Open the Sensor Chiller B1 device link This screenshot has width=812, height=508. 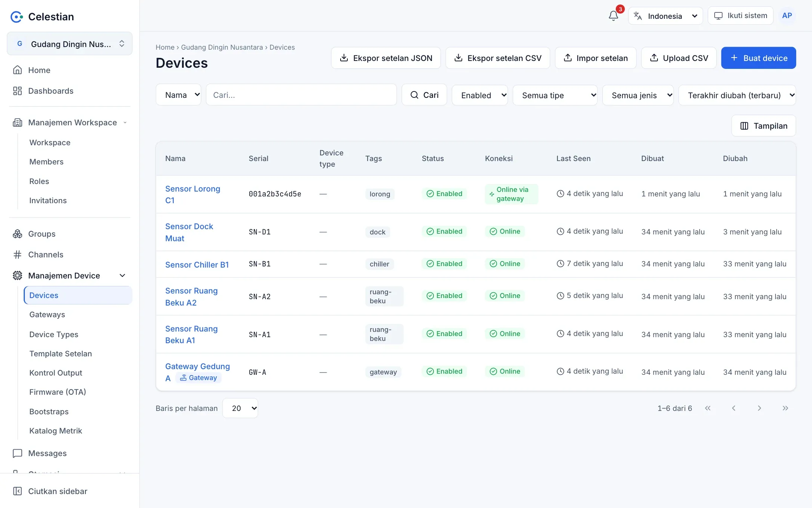197,265
